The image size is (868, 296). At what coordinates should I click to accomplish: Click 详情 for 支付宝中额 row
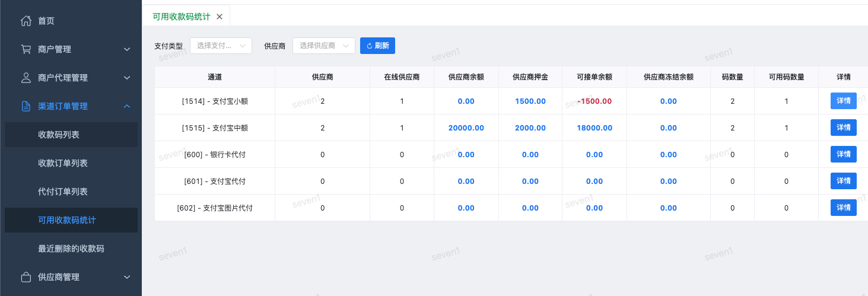click(843, 128)
